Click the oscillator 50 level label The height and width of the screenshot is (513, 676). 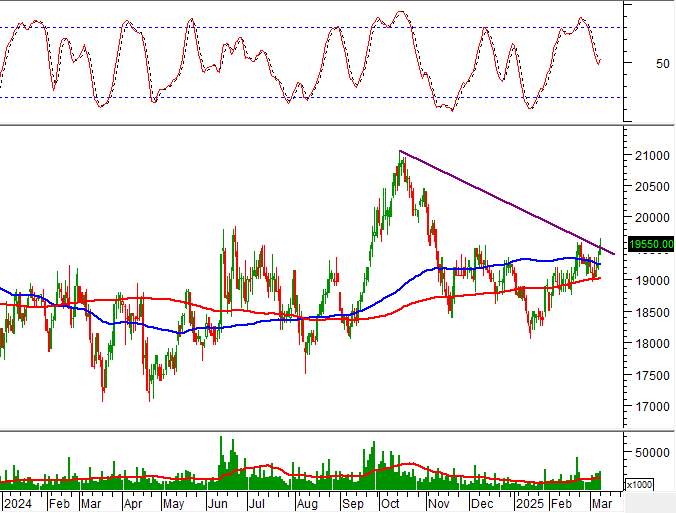click(634, 64)
